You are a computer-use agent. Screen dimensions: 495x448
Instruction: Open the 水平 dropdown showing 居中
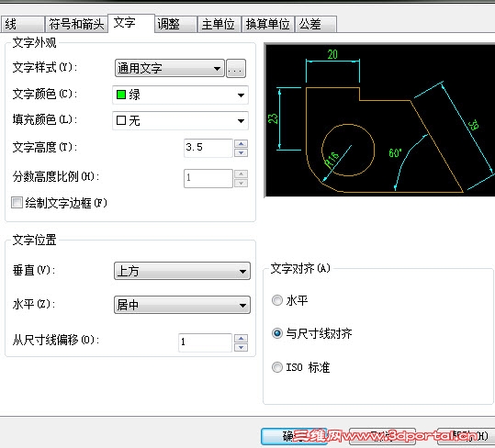click(x=182, y=305)
